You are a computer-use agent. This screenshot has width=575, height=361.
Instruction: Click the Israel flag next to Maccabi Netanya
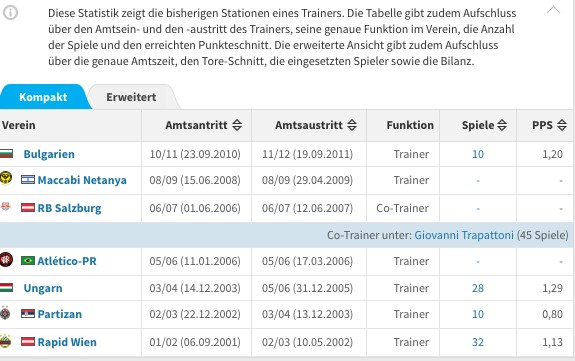(28, 180)
